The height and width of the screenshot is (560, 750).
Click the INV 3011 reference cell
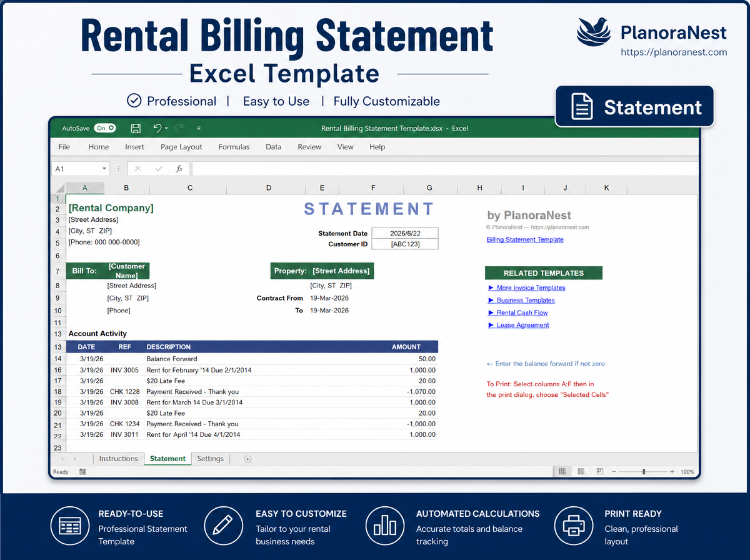pyautogui.click(x=124, y=434)
